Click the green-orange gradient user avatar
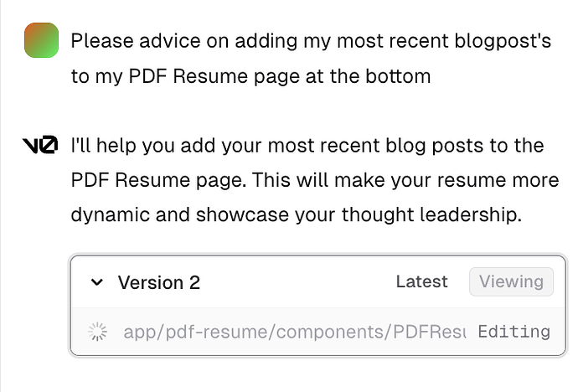The width and height of the screenshot is (578, 392). point(41,40)
